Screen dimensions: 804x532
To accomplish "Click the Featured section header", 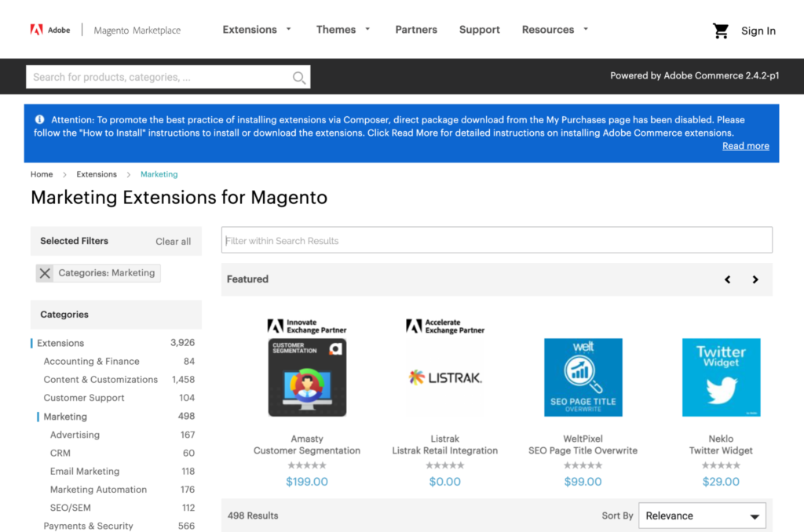I will 247,279.
